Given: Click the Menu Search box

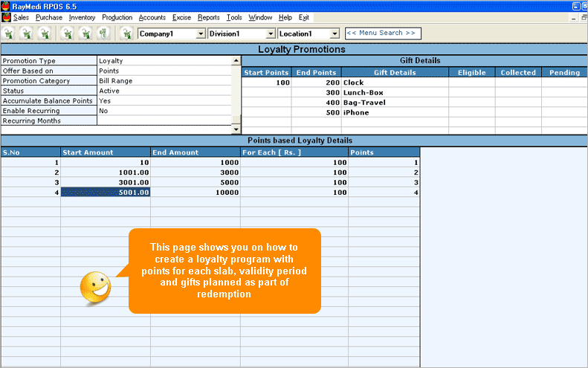Looking at the screenshot, I should click(381, 33).
